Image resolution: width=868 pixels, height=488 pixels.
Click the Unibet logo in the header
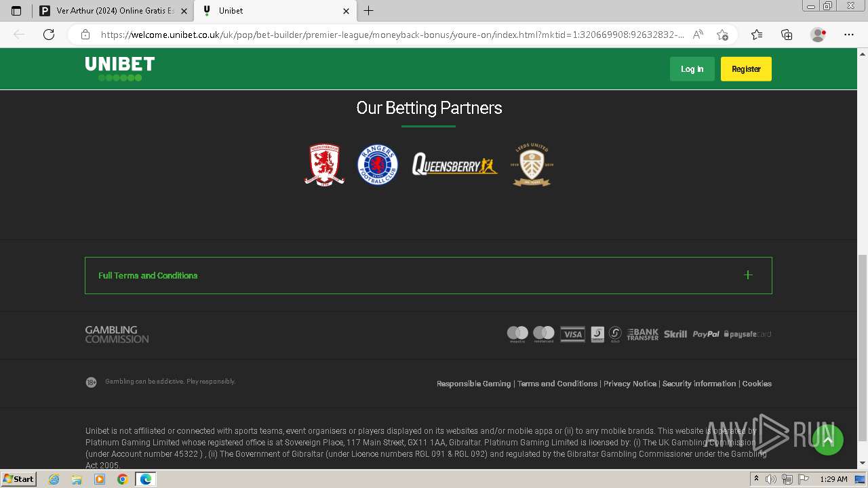(x=120, y=68)
